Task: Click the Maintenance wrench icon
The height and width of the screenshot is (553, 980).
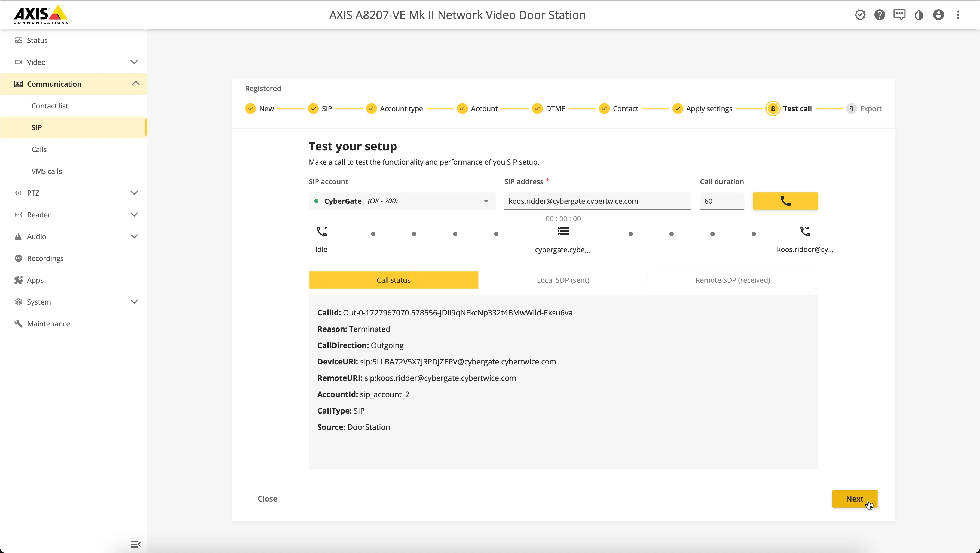Action: click(18, 324)
